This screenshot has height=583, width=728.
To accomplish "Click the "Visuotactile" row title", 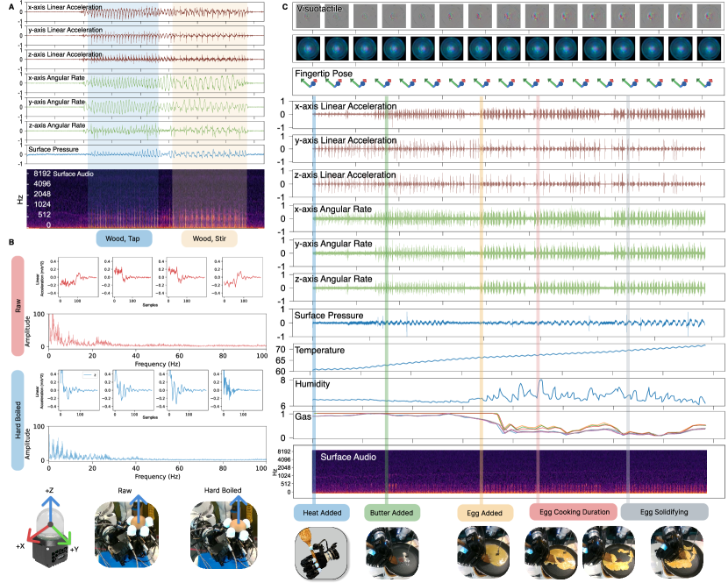I will [x=319, y=9].
